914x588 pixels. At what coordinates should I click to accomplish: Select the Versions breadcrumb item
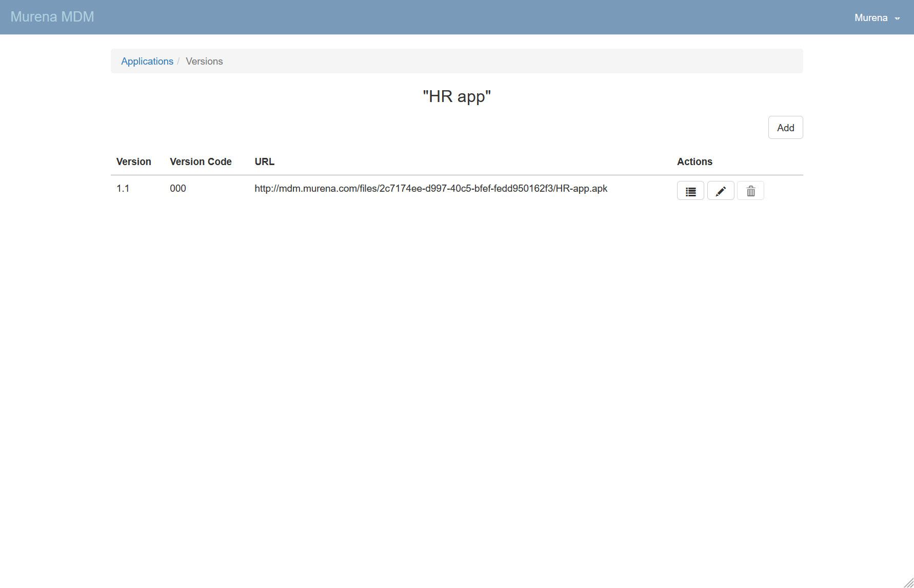tap(204, 61)
